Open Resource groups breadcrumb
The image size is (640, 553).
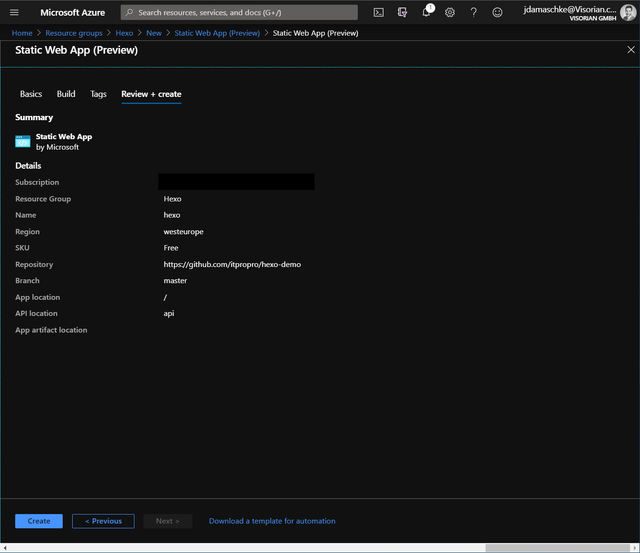click(x=74, y=33)
